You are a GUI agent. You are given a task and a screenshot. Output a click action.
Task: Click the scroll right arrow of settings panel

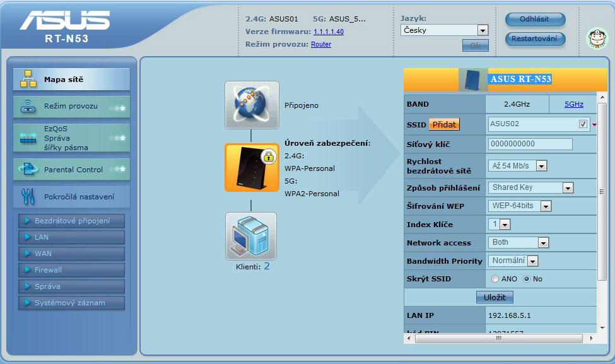coord(591,338)
